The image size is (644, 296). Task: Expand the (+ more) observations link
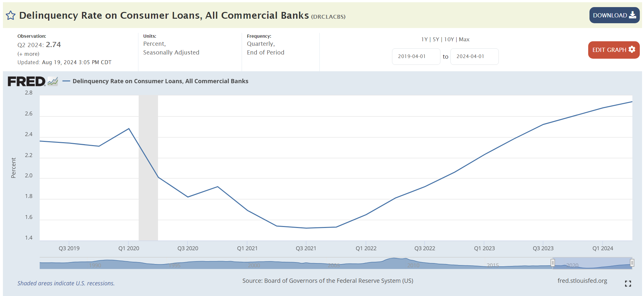coord(28,54)
